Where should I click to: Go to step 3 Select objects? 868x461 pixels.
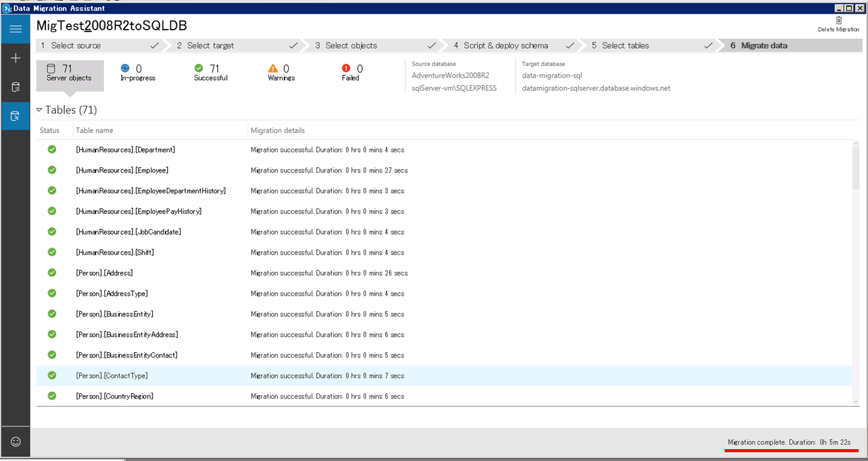point(375,45)
